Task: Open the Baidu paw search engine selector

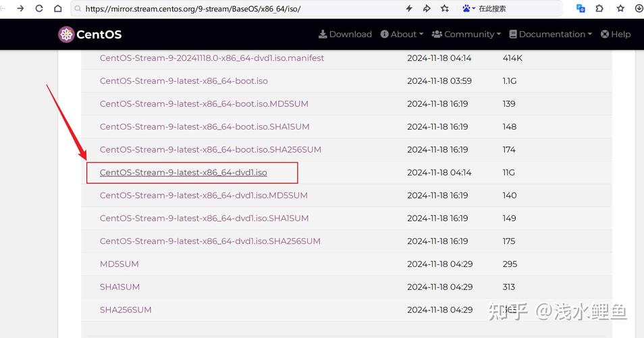Action: pos(468,8)
